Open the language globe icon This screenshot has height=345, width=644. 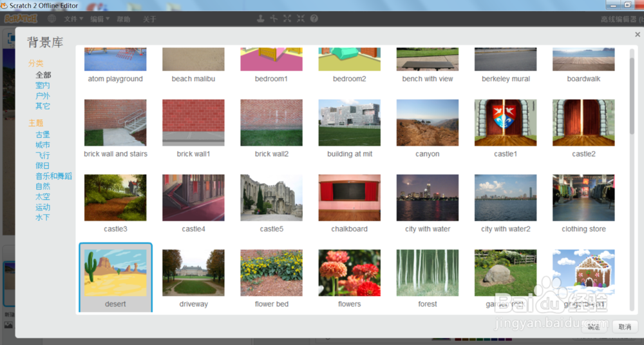pos(52,19)
